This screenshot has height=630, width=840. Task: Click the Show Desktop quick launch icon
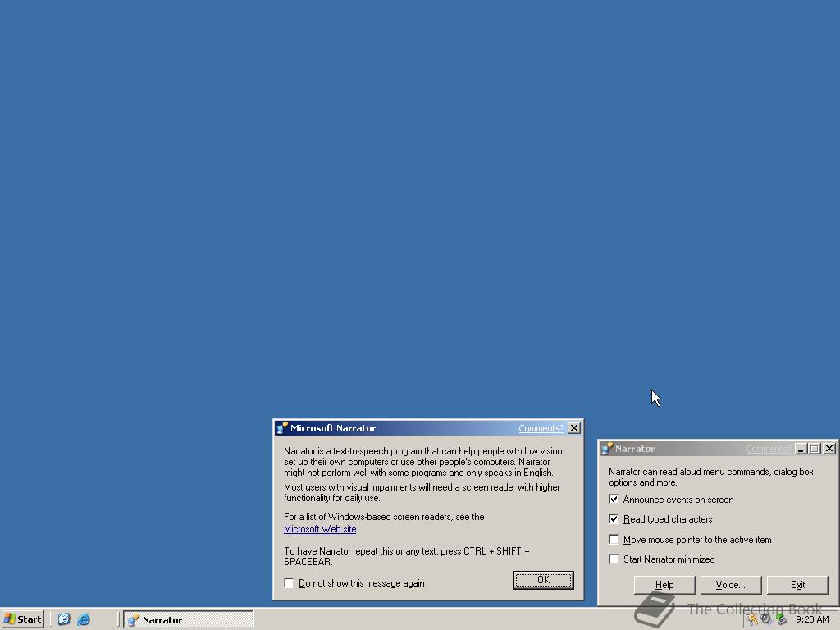coord(64,619)
